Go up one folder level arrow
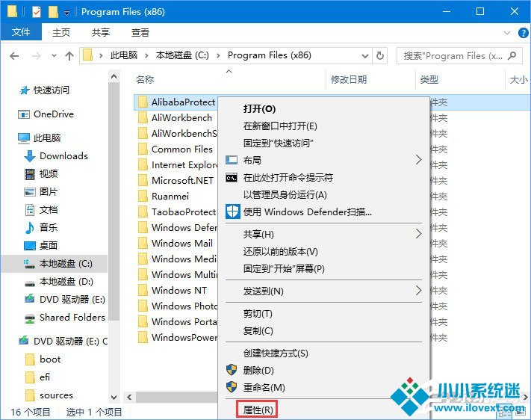This screenshot has height=420, width=531. tap(69, 55)
